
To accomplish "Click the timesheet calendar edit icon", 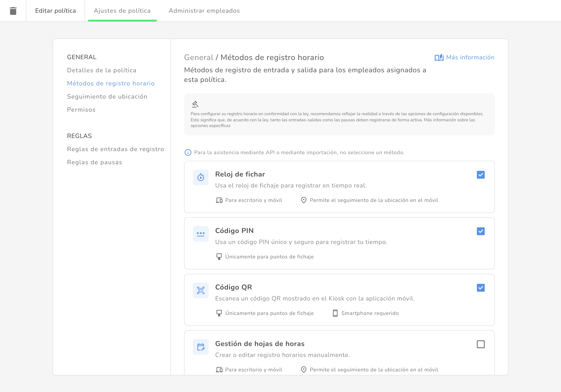I will click(x=201, y=347).
